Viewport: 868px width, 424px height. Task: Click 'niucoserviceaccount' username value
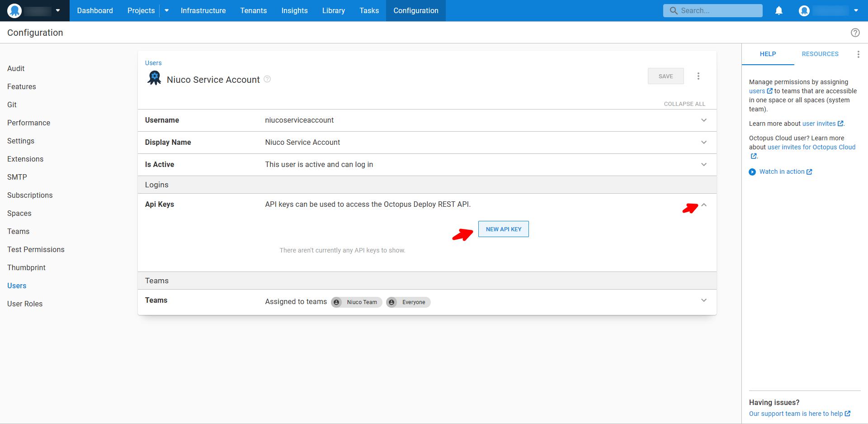299,120
